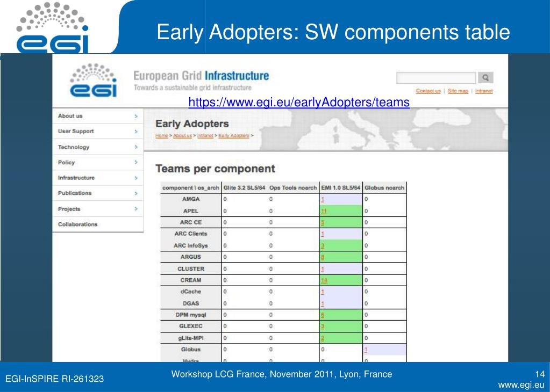Click inside the search input field
The height and width of the screenshot is (392, 550).
click(436, 78)
